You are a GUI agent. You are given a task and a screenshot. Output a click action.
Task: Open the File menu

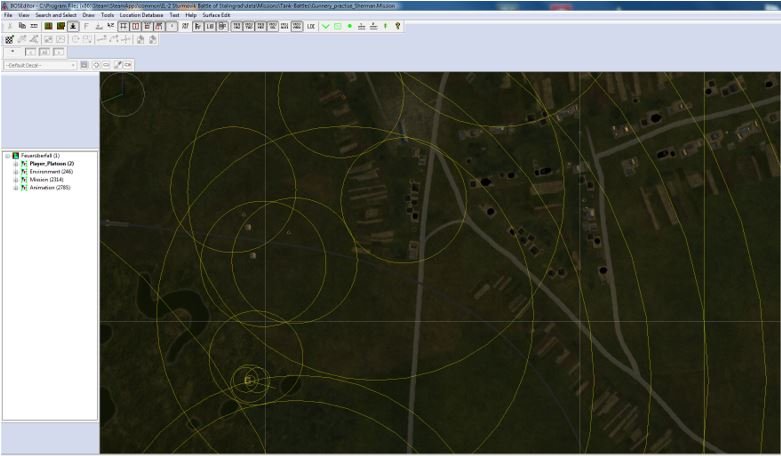[x=8, y=15]
